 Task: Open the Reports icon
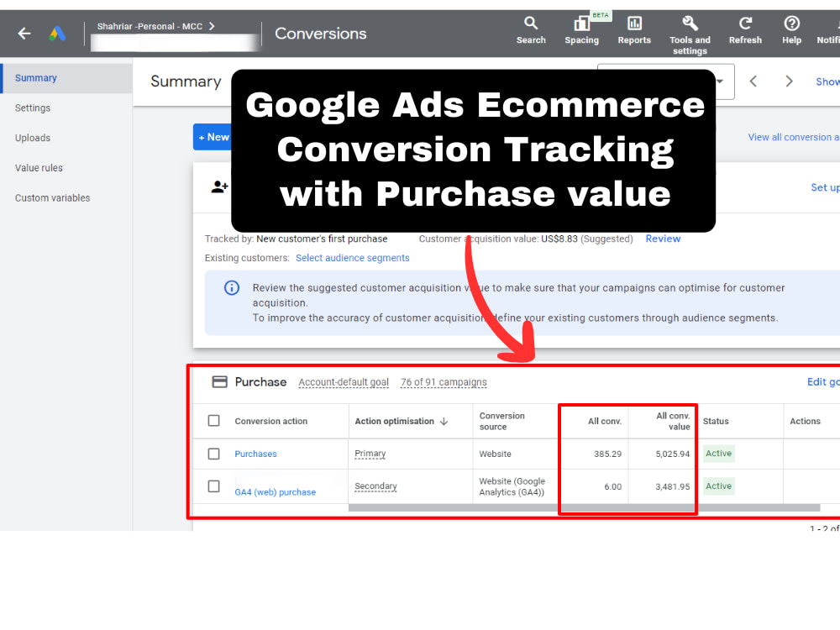[x=634, y=30]
